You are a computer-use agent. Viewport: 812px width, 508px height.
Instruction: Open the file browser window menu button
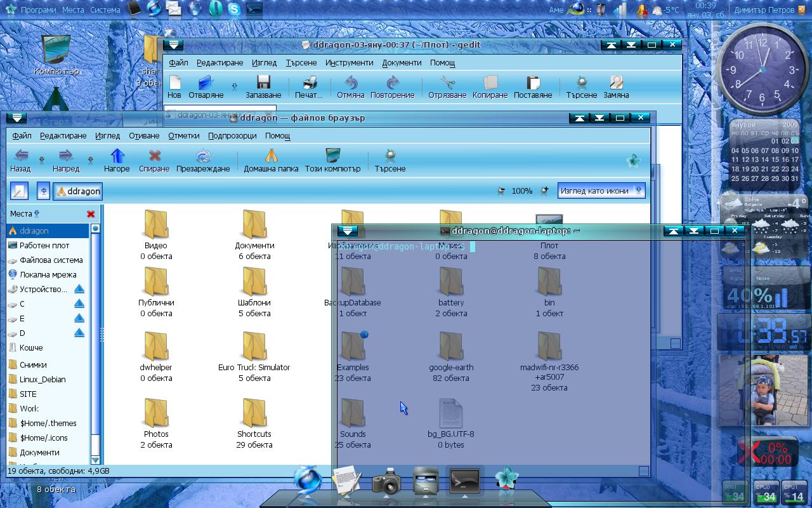coord(18,117)
